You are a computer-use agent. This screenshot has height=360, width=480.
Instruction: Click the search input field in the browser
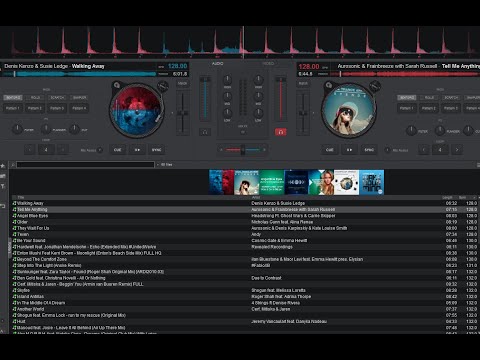coord(85,165)
